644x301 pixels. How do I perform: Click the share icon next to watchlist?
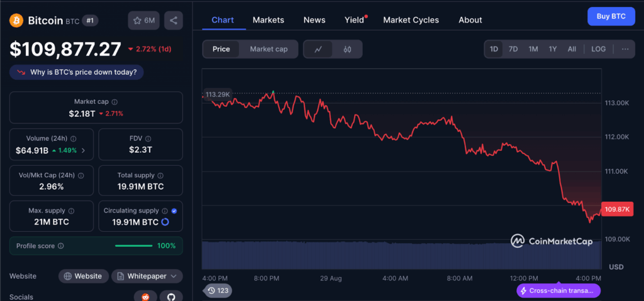tap(174, 21)
